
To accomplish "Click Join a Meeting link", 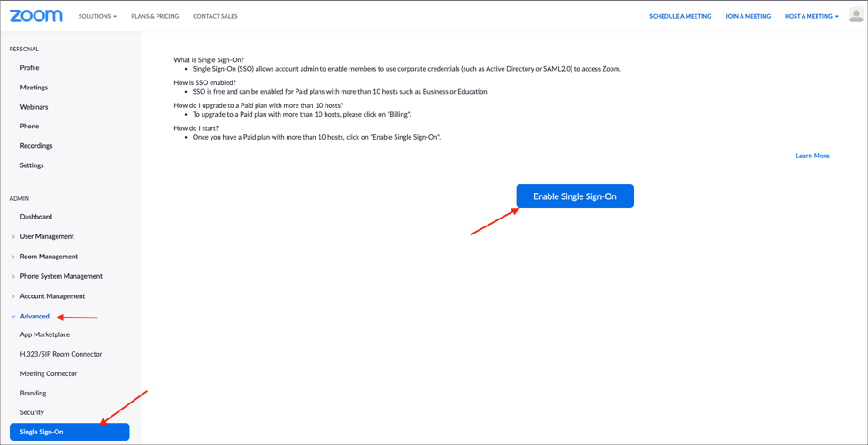I will click(748, 16).
